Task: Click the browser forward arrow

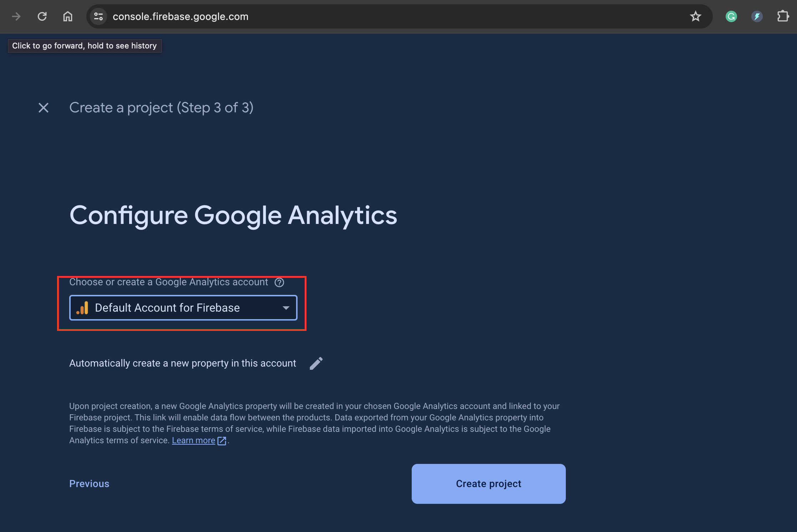Action: point(16,16)
